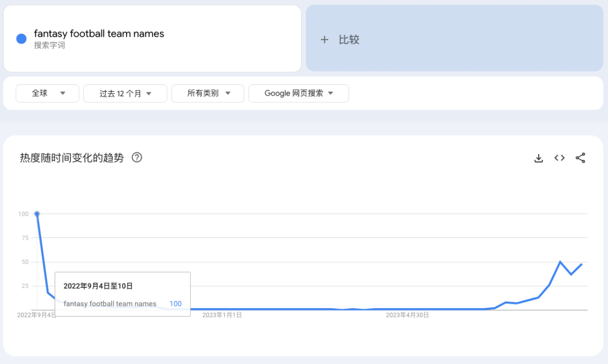This screenshot has height=364, width=608.
Task: Open the 全球 region dropdown
Action: 47,93
